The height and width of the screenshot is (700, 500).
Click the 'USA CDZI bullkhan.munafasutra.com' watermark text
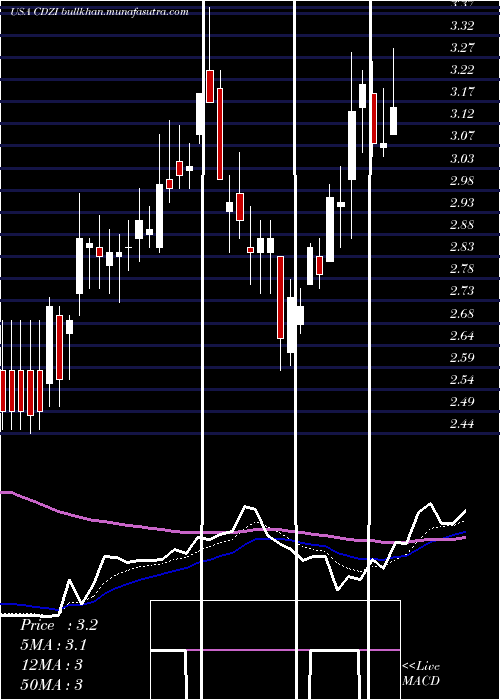99,12
